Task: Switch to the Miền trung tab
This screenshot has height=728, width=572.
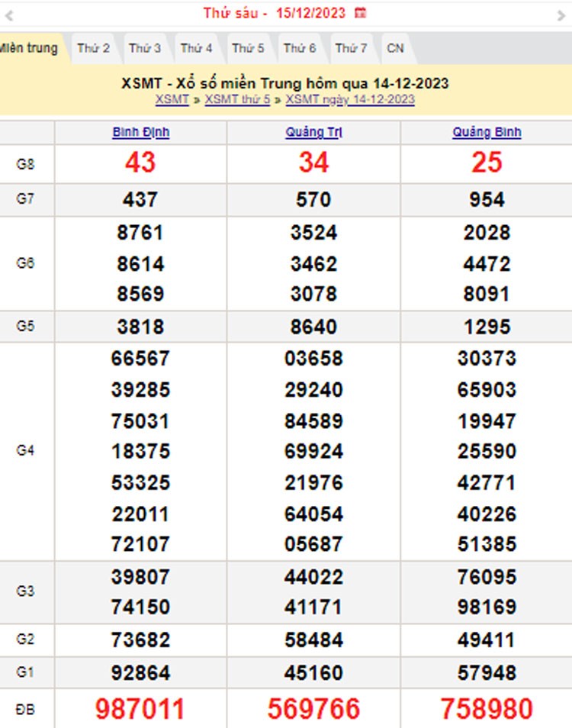Action: point(27,48)
